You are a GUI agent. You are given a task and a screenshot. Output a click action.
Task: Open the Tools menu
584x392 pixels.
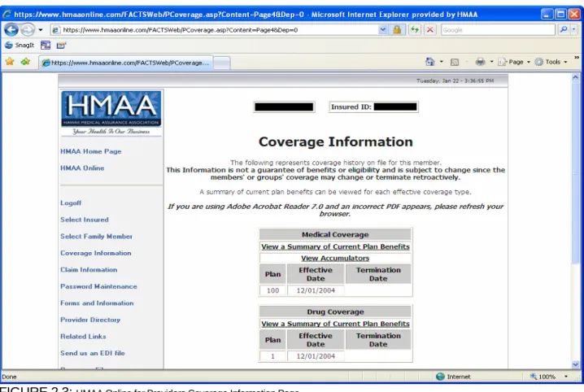tap(551, 62)
